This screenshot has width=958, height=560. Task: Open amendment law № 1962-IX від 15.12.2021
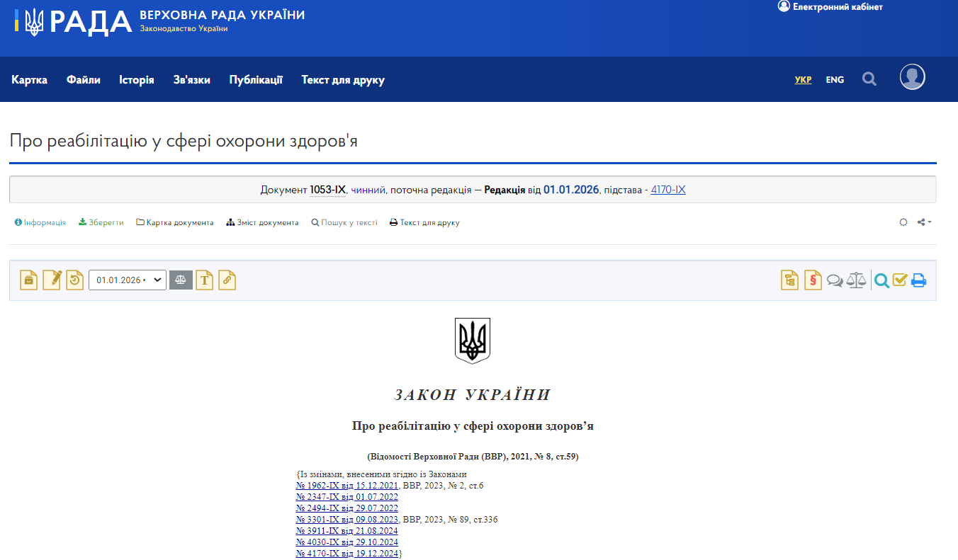click(347, 486)
